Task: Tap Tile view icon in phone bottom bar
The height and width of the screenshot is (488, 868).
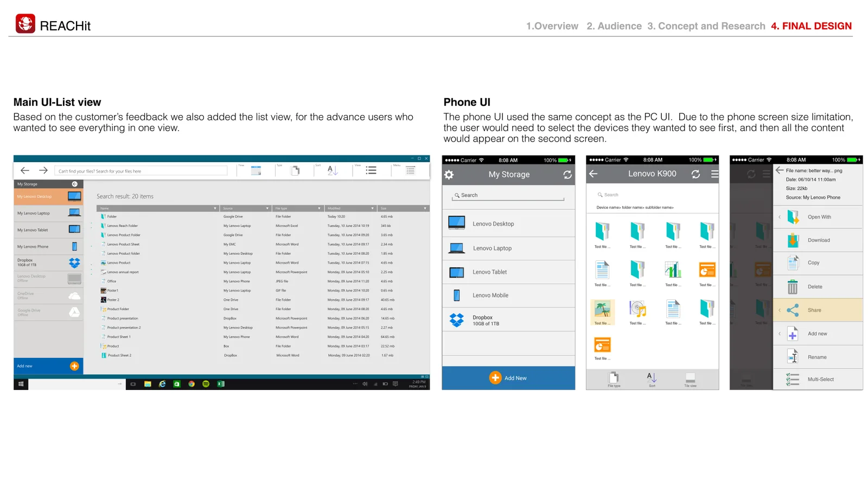Action: coord(690,379)
